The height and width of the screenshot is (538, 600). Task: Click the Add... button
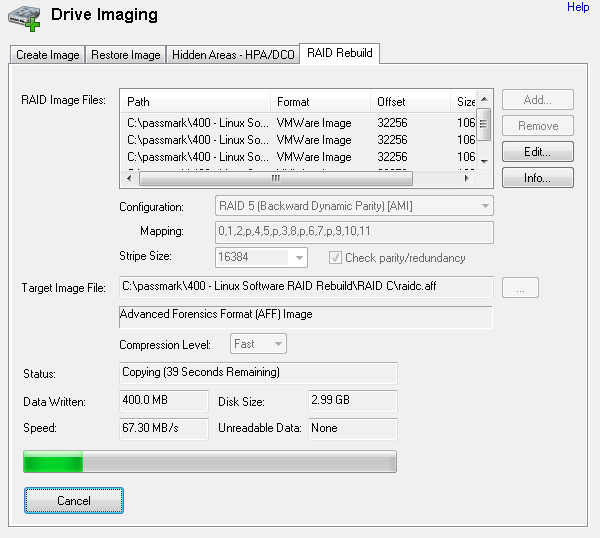(538, 100)
